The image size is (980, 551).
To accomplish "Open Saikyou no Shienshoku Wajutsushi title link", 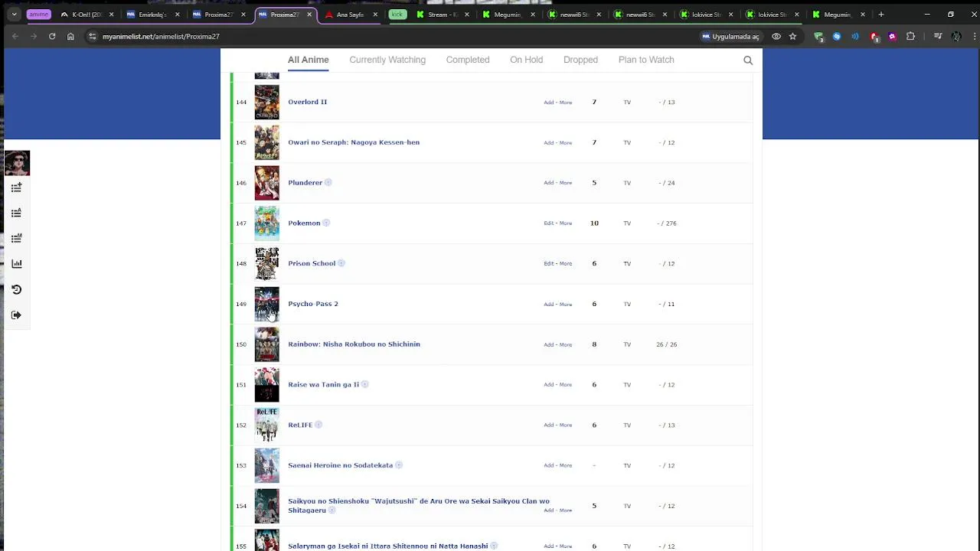I will (419, 506).
